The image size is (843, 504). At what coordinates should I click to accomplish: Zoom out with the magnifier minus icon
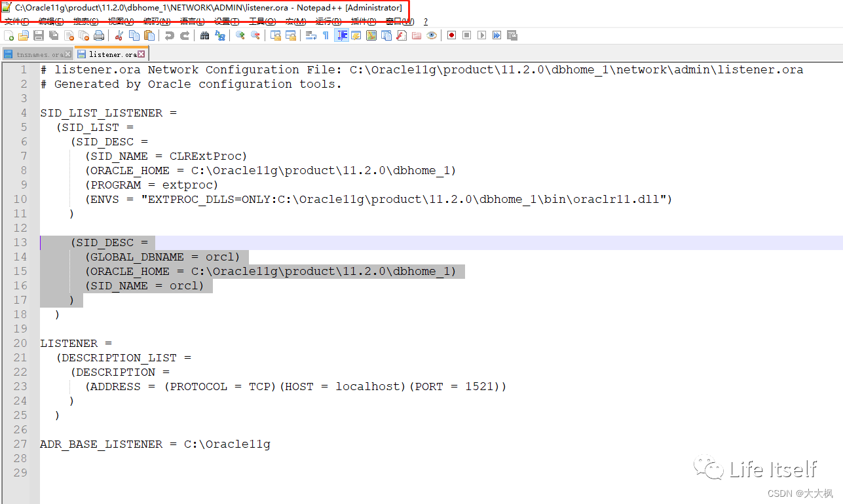255,35
